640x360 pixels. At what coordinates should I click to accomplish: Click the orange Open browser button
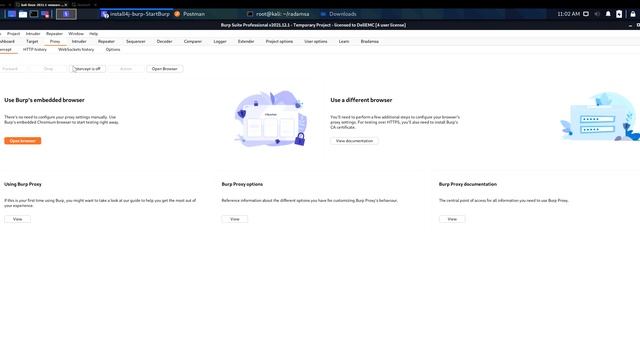pyautogui.click(x=22, y=141)
